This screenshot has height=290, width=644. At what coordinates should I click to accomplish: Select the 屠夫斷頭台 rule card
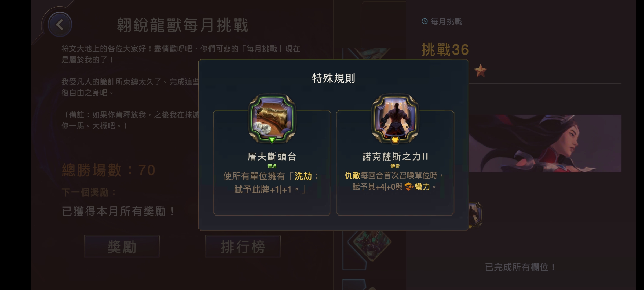(272, 162)
